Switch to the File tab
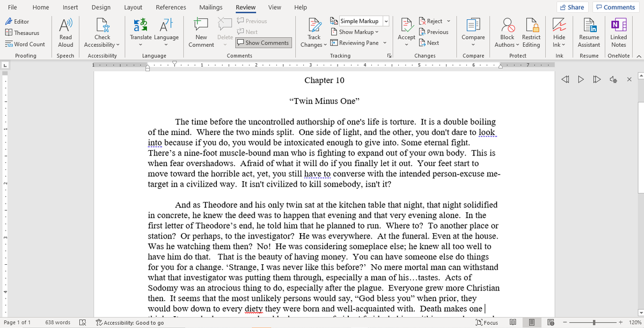Viewport: 644px width, 328px height. point(12,7)
